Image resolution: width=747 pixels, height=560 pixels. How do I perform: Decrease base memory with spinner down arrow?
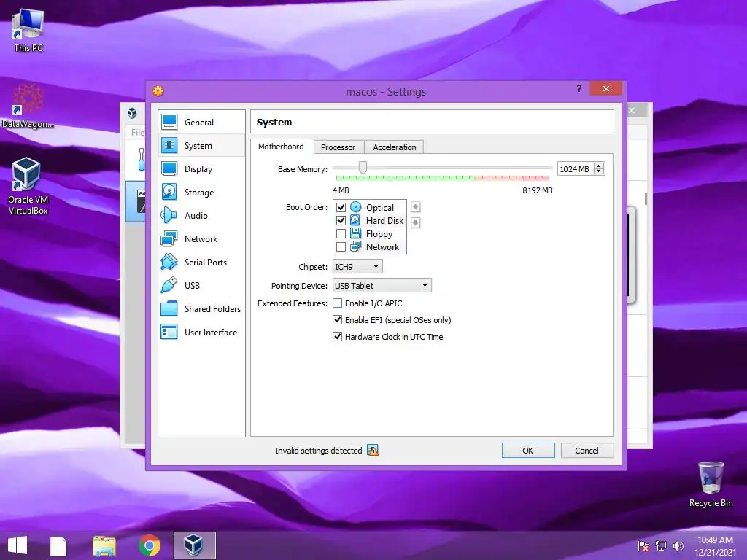(x=600, y=171)
